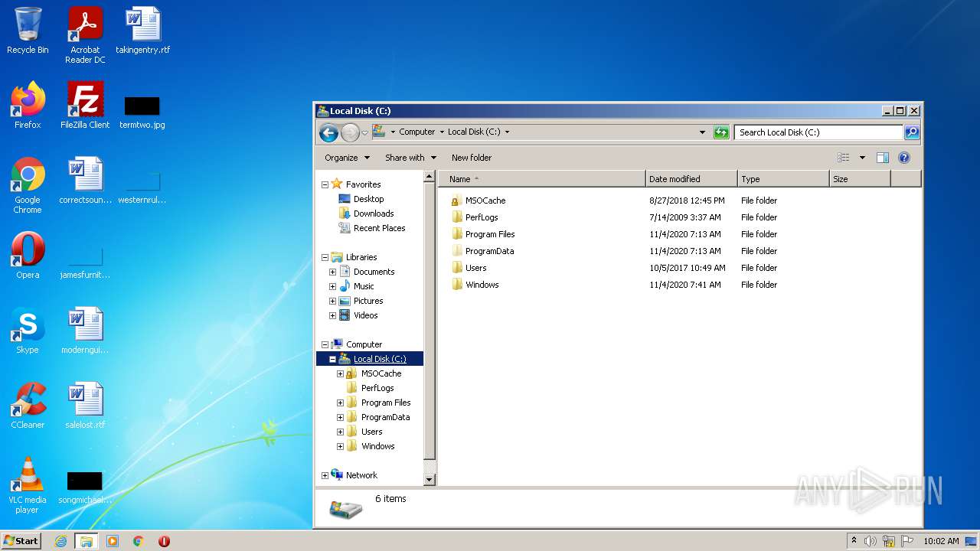The image size is (980, 551).
Task: Select the PerfLogs folder in file list
Action: [482, 217]
